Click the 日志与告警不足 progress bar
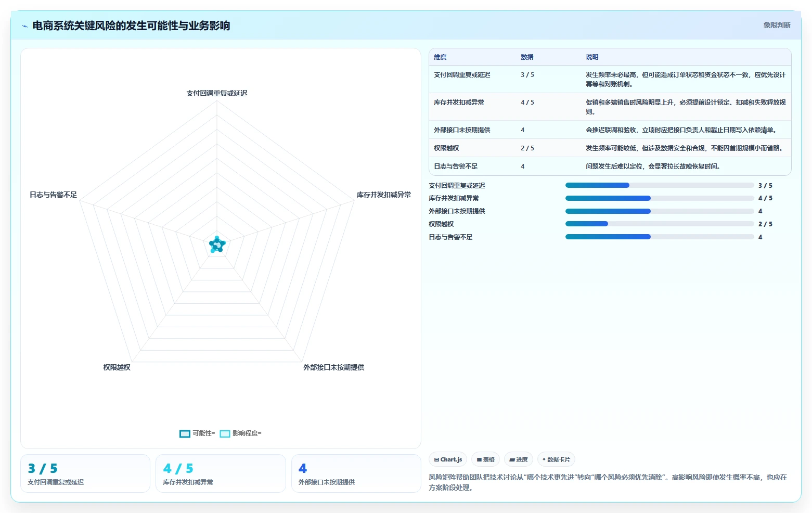The width and height of the screenshot is (812, 513). point(659,237)
